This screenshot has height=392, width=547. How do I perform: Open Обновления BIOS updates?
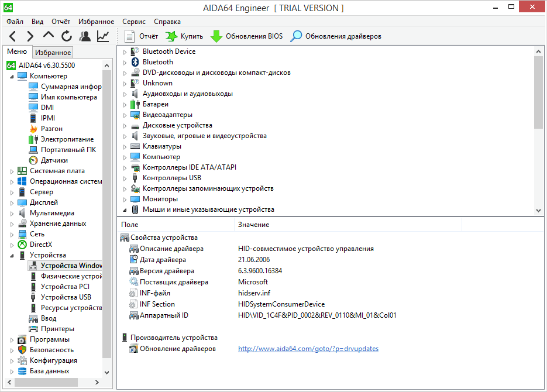tap(246, 36)
